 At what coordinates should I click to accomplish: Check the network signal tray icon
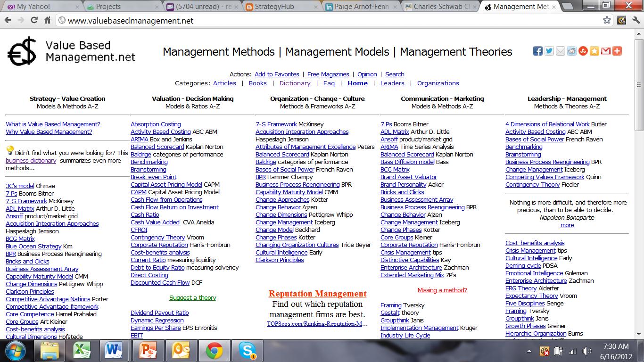point(572,351)
